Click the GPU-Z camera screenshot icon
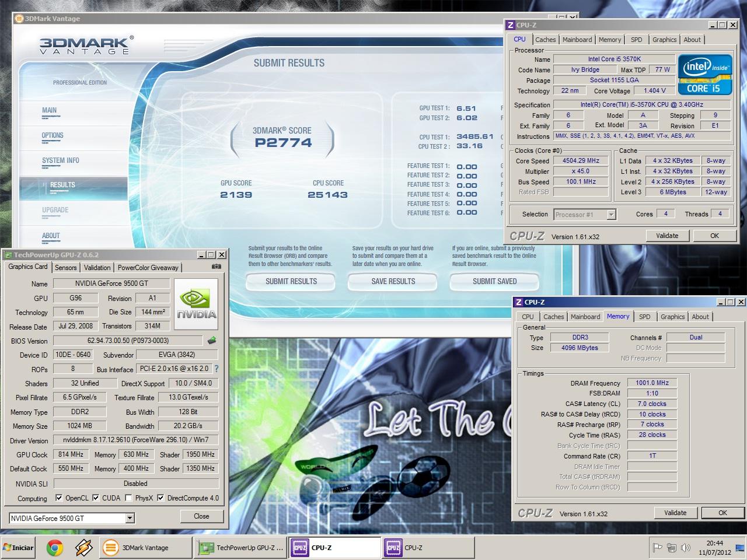 217,267
